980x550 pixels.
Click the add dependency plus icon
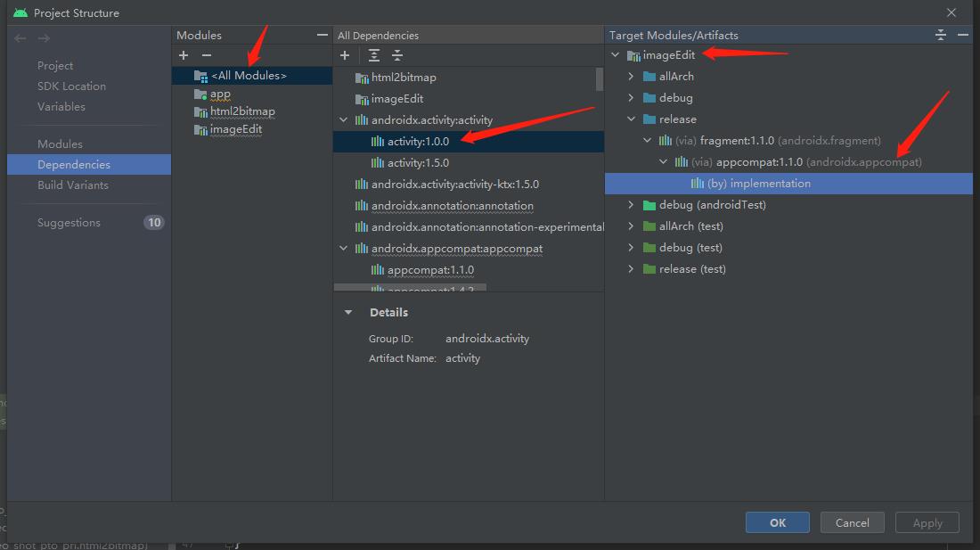pos(345,55)
